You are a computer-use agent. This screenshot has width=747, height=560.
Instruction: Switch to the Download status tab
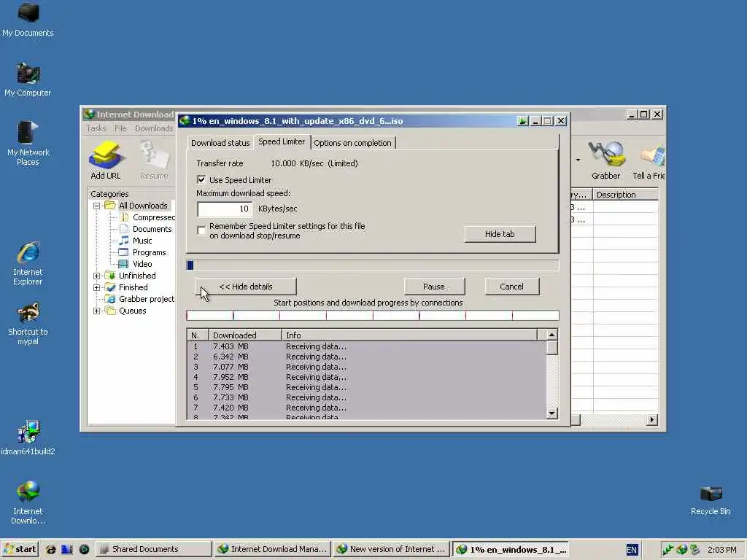220,143
